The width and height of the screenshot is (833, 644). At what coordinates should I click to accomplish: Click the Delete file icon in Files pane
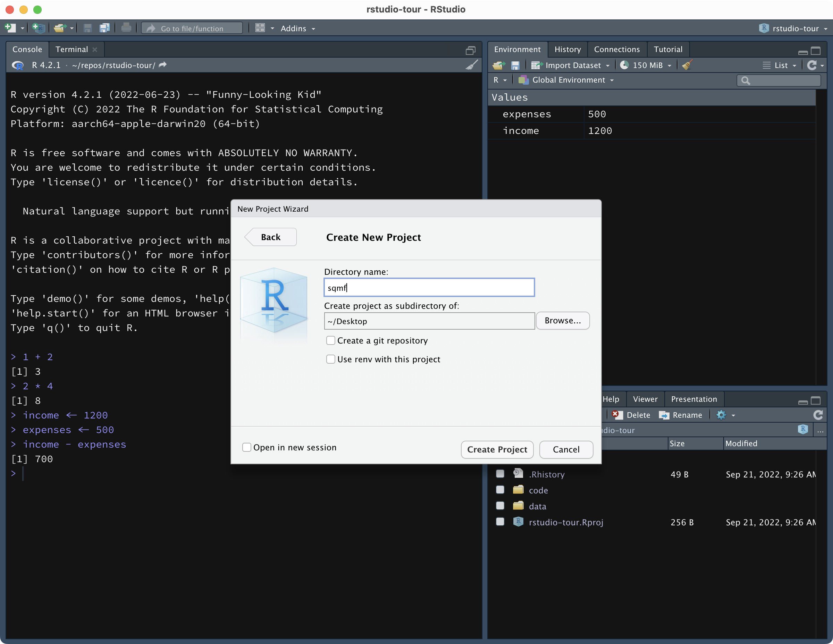(x=617, y=415)
